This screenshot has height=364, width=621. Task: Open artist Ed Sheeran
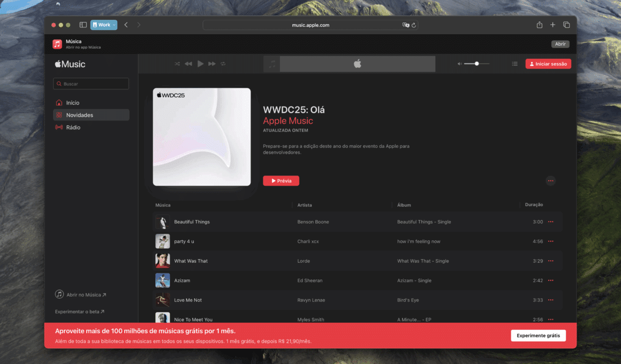tap(310, 280)
